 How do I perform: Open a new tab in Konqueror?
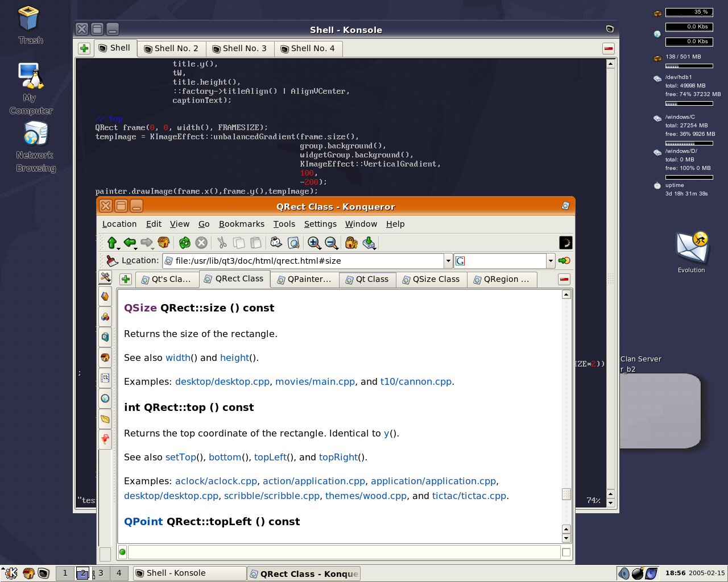pos(126,279)
